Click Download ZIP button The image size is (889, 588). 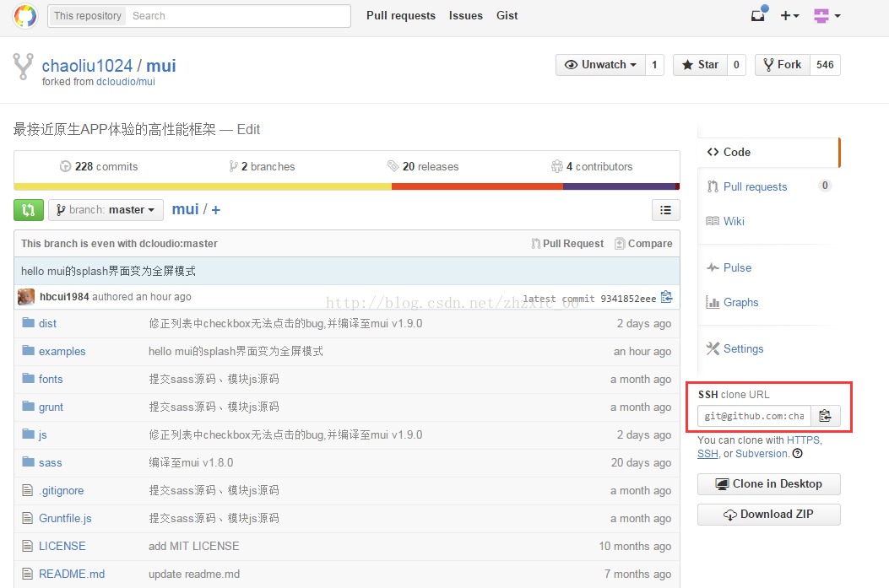[x=769, y=515]
